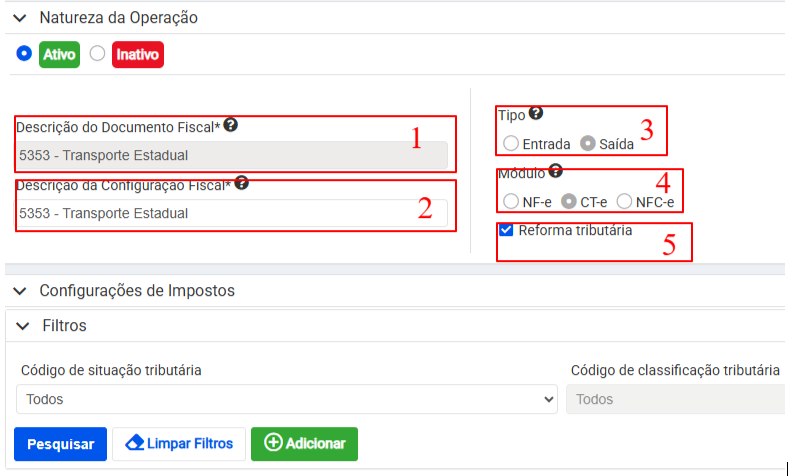This screenshot has height=476, width=788.
Task: Uncheck the Reforma tributária checkbox
Action: tap(506, 230)
